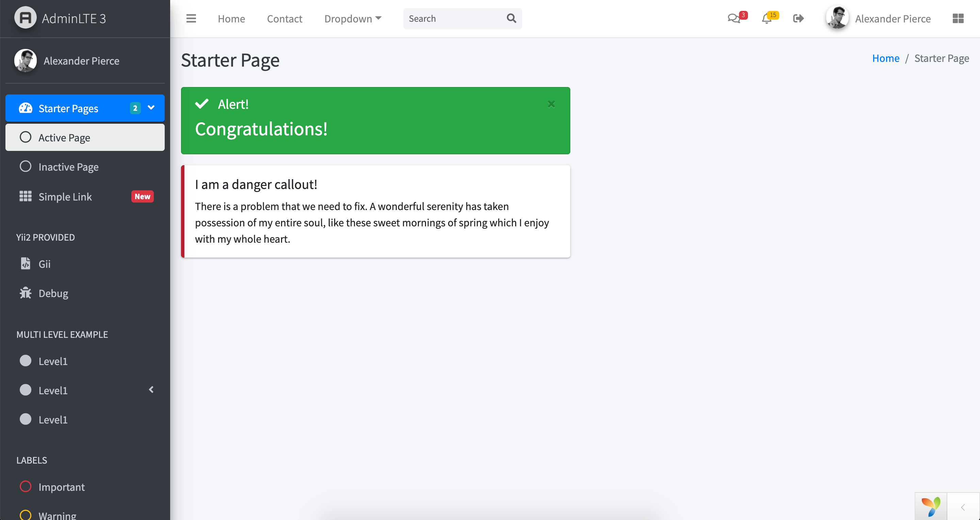980x520 pixels.
Task: Dismiss the green Congratulations alert
Action: coord(551,104)
